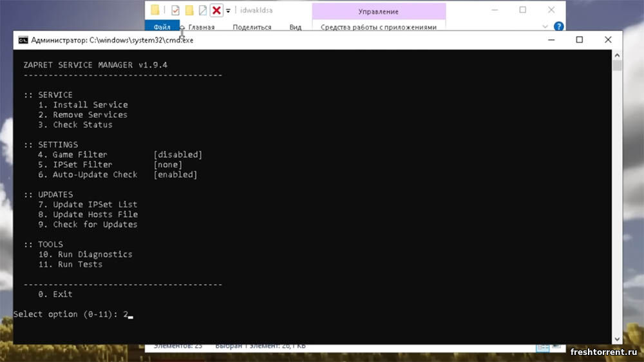Open the Файл menu tab
Image resolution: width=644 pixels, height=362 pixels.
[x=162, y=27]
